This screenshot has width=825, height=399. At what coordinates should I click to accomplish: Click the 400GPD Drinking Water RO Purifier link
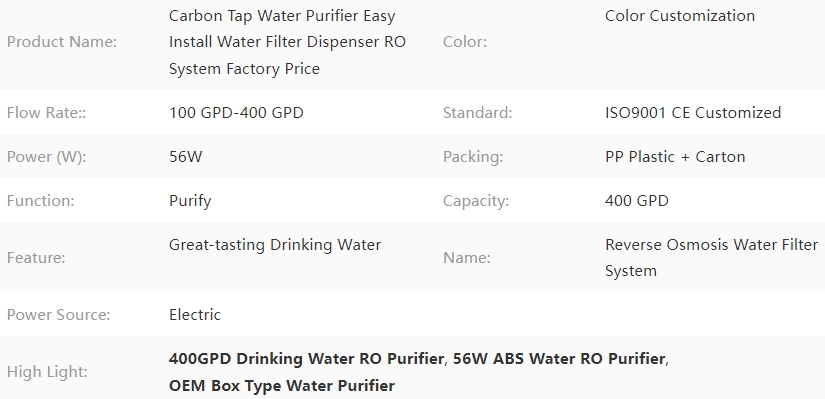coord(306,359)
